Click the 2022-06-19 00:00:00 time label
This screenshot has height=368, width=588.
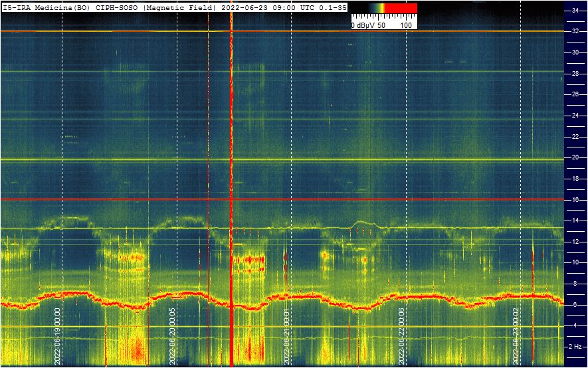pos(58,335)
